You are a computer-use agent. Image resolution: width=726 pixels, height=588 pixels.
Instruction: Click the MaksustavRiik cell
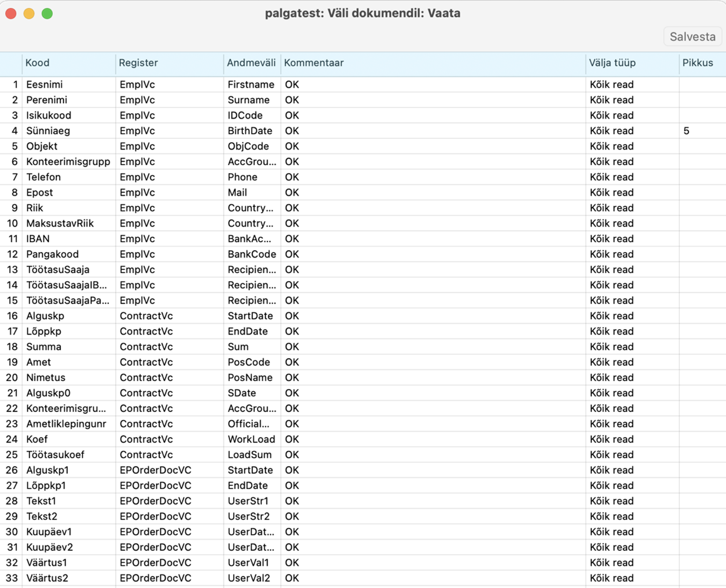(x=69, y=224)
